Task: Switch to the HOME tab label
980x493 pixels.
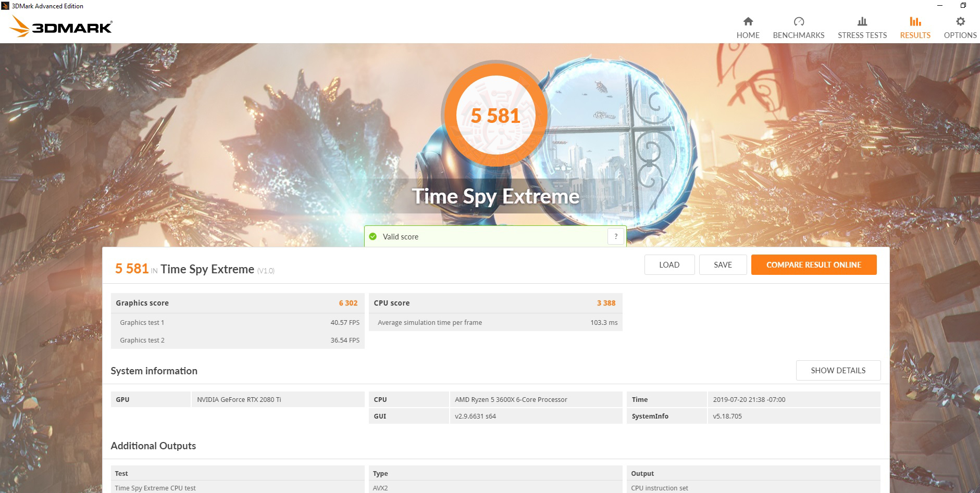Action: [748, 35]
